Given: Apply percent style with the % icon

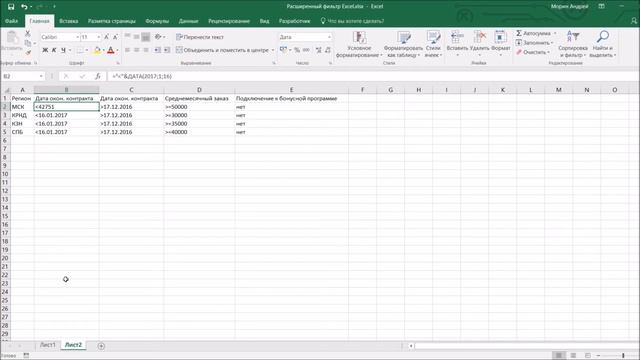Looking at the screenshot, I should 297,50.
